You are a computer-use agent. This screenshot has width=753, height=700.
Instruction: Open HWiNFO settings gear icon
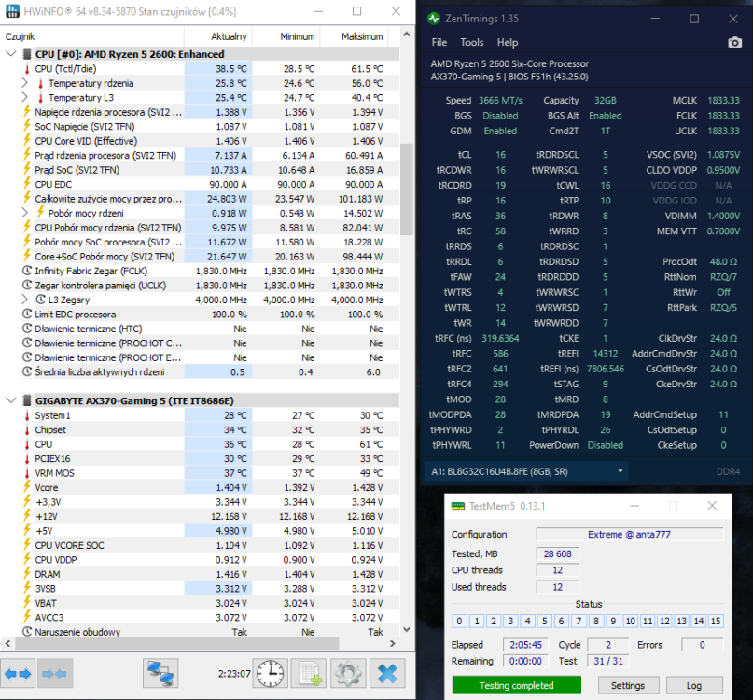click(x=348, y=673)
